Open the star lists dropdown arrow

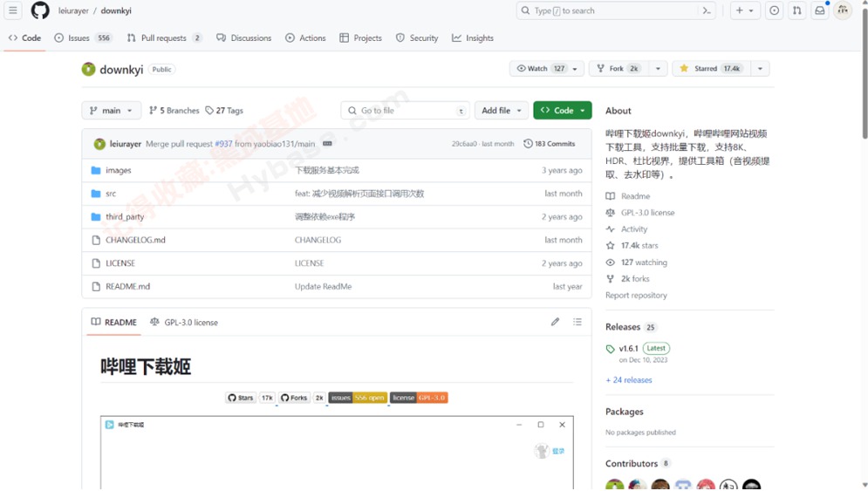pyautogui.click(x=760, y=69)
